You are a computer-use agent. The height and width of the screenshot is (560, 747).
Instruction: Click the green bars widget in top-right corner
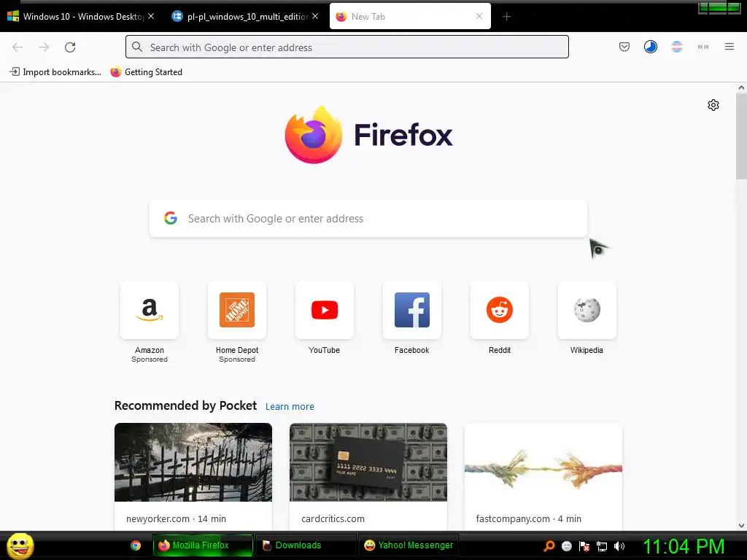tap(719, 7)
